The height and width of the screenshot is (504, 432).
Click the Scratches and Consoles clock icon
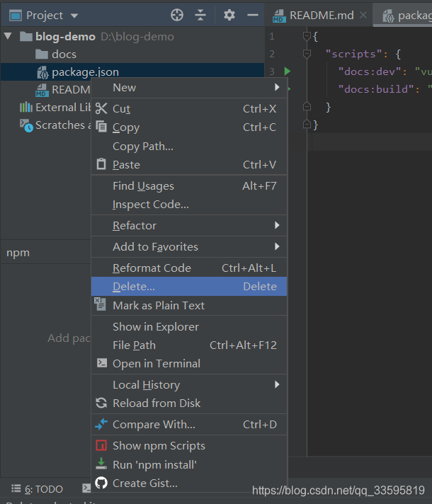(x=26, y=125)
